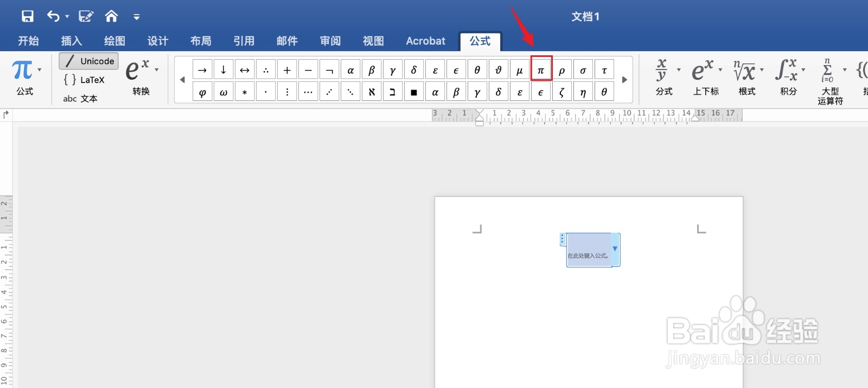Insert the omega ω symbol
The image size is (868, 388).
[224, 92]
